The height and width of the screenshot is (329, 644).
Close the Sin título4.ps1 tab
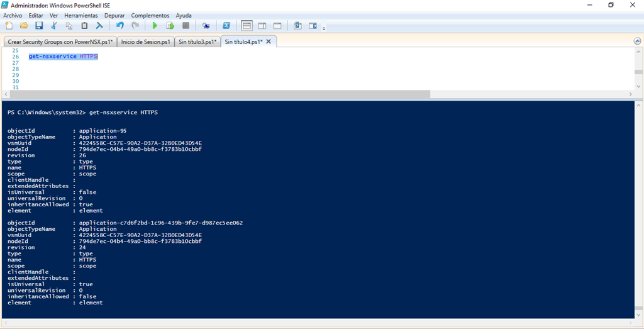tap(269, 42)
